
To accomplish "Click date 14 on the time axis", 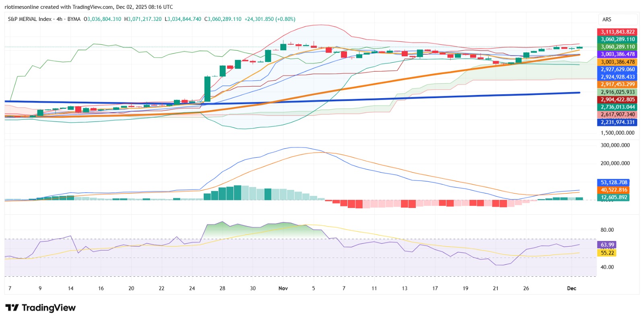I will (x=70, y=288).
